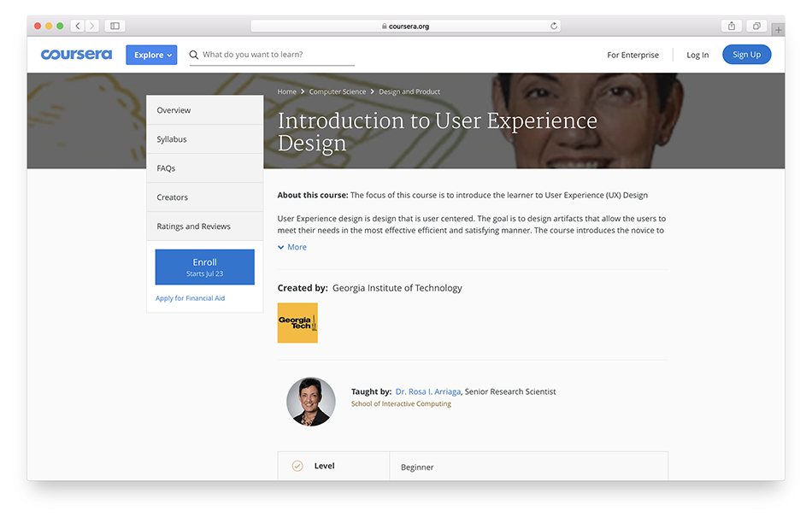Click the 'About this course:' label
This screenshot has width=812, height=523.
coord(313,195)
